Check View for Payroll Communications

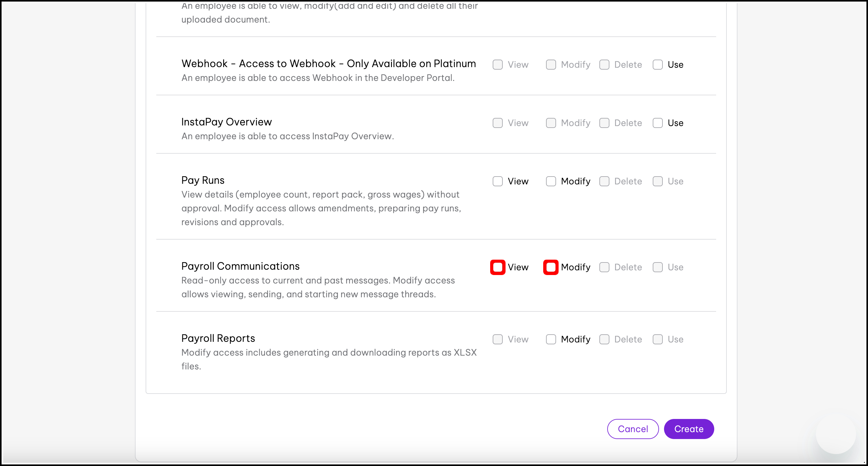coord(497,267)
